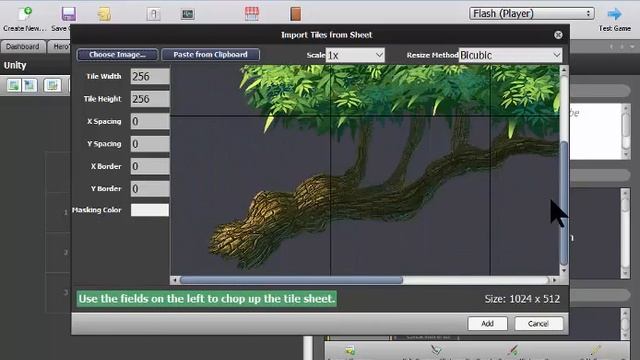Click the Add button
Screen dimensions: 640x360
click(x=487, y=324)
